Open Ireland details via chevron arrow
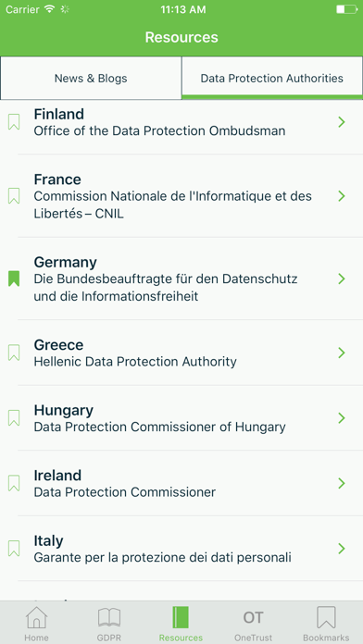The height and width of the screenshot is (644, 363). point(341,483)
